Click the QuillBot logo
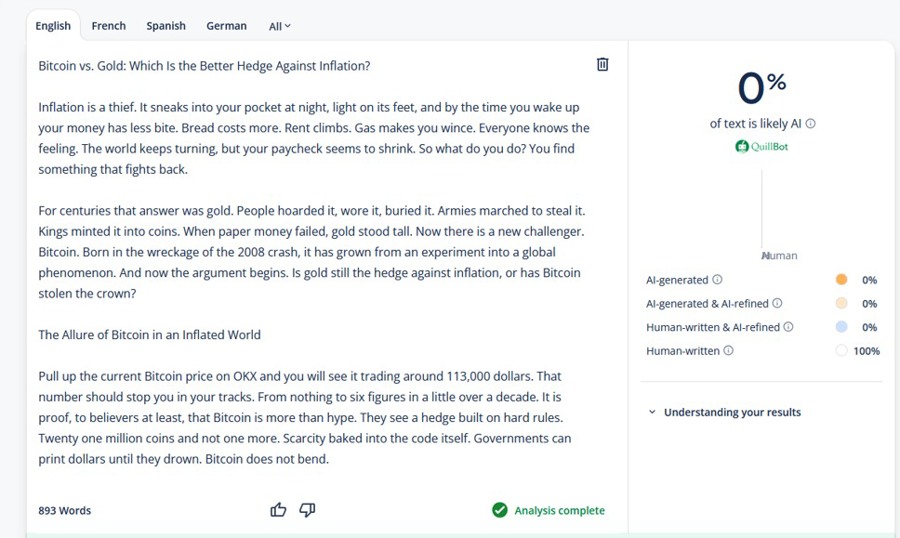The height and width of the screenshot is (538, 900). coord(762,146)
